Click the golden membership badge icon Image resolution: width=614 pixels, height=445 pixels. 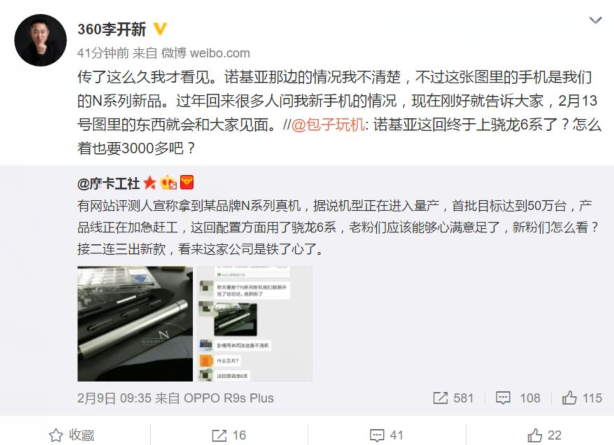click(168, 182)
